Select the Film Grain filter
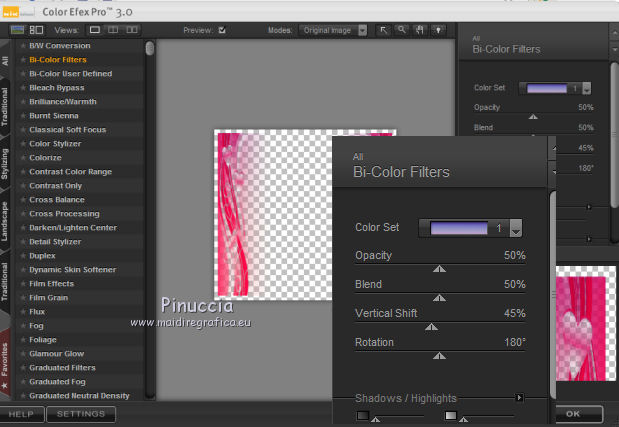 pyautogui.click(x=49, y=298)
